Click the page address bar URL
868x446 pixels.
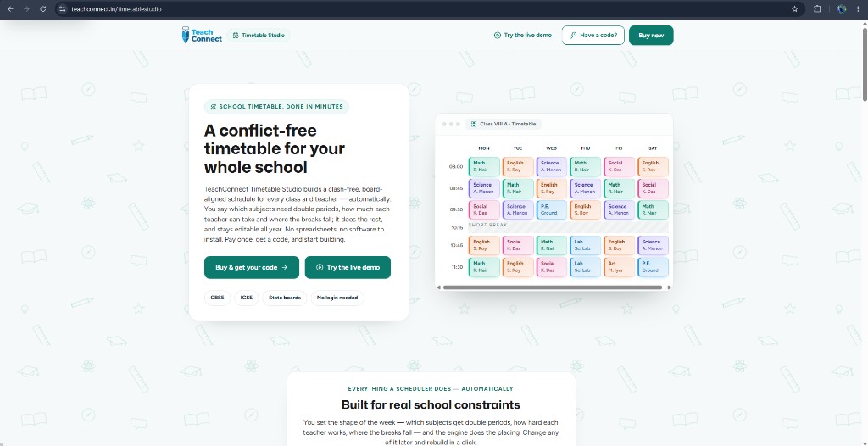[x=116, y=8]
